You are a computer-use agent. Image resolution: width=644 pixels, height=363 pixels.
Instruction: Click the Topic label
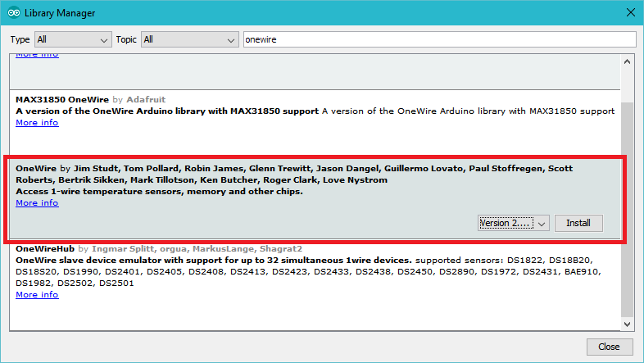click(126, 39)
